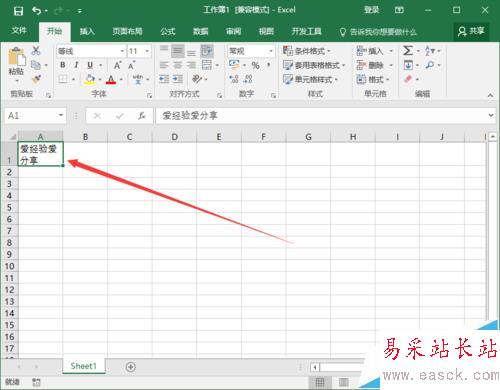Select the Sheet1 tab
This screenshot has width=500, height=390.
[x=83, y=366]
